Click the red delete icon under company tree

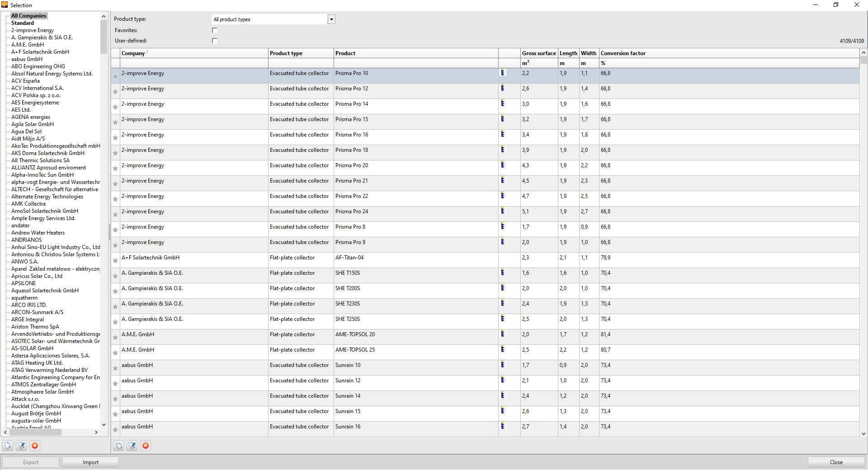click(x=35, y=446)
